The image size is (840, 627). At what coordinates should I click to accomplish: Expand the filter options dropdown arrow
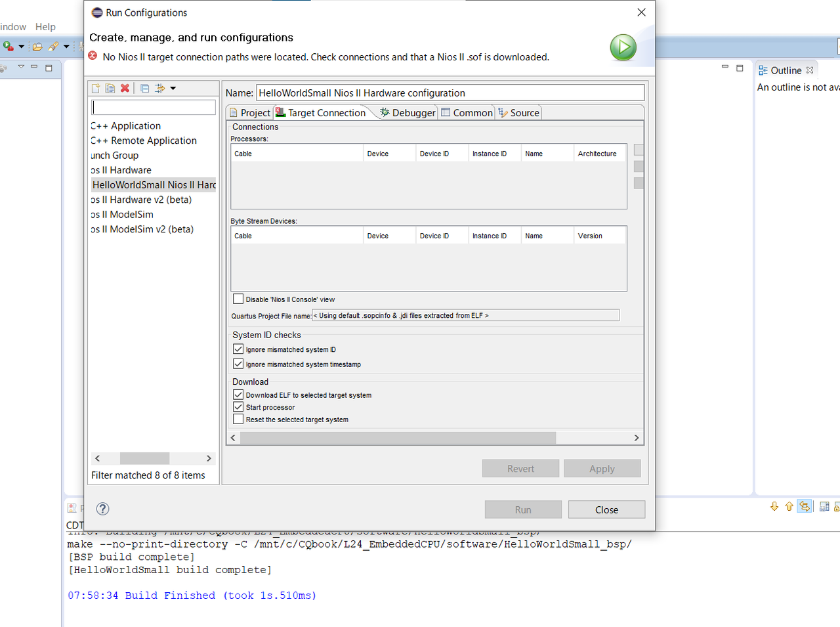pos(173,88)
